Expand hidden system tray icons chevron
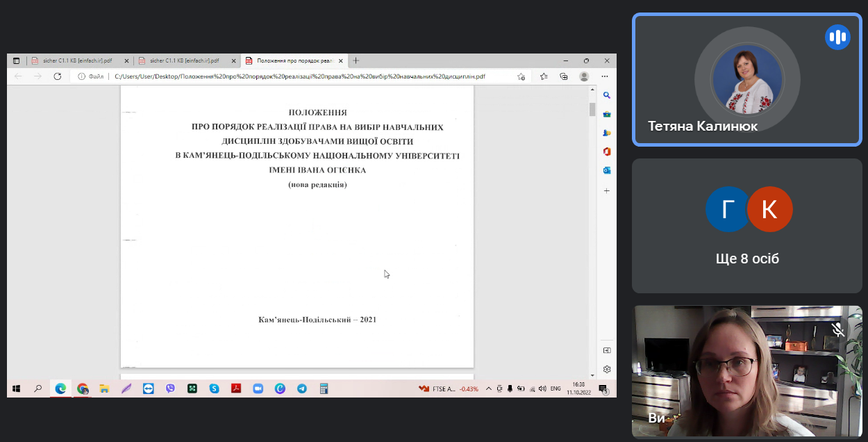This screenshot has width=868, height=442. pyautogui.click(x=489, y=389)
